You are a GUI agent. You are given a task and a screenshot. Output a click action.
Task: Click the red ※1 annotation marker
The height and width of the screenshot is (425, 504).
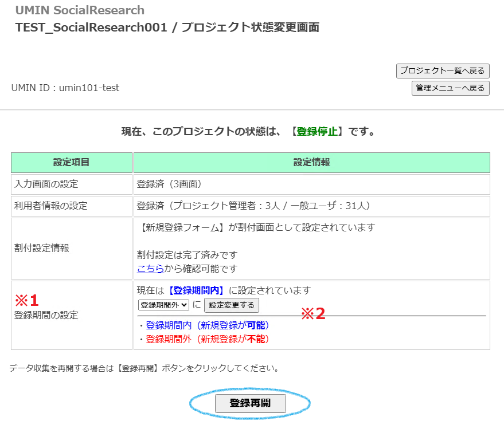click(x=27, y=300)
